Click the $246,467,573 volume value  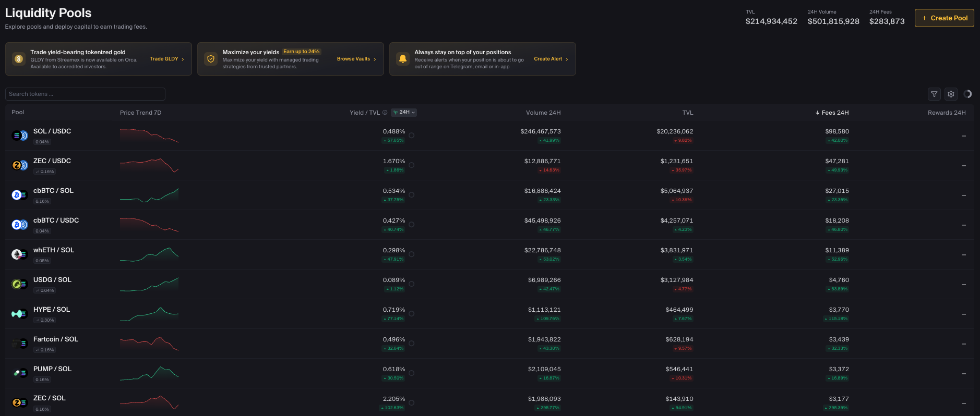541,131
